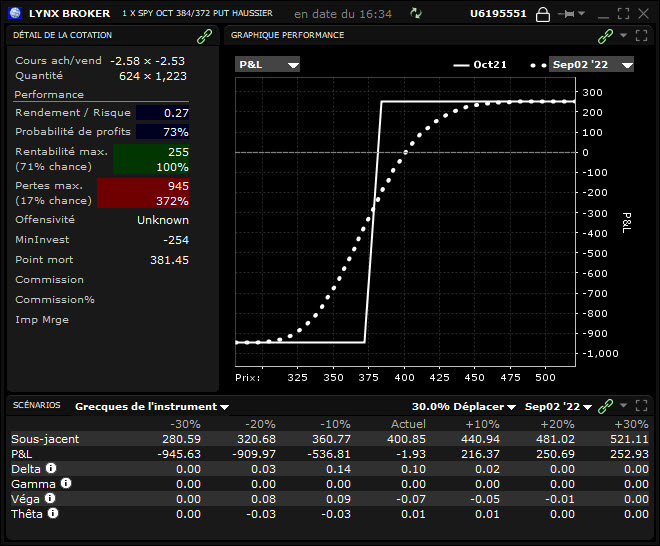The height and width of the screenshot is (546, 660).
Task: Click Sous-jacent value 400.85
Action: click(406, 439)
